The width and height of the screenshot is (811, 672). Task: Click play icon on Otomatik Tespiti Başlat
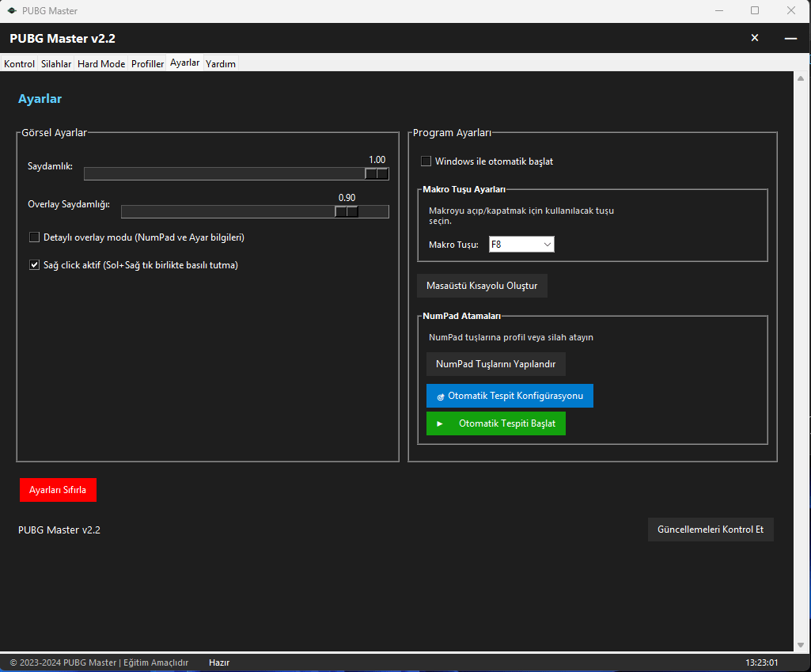[440, 423]
